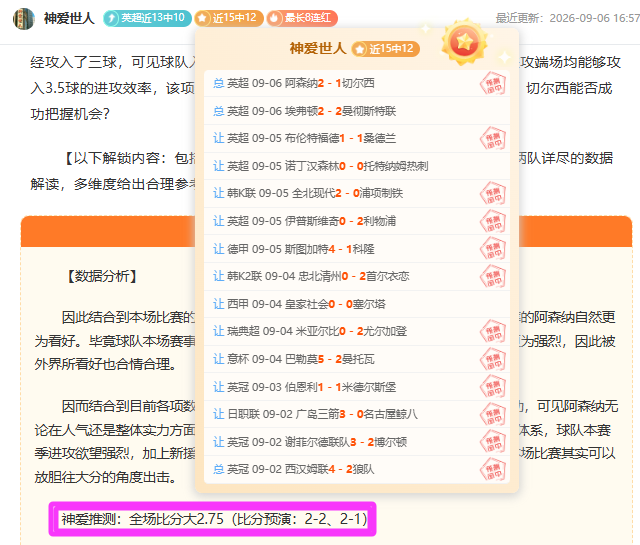Click the hit stamp on 阿森纳 vs 切尔西 row
The width and height of the screenshot is (640, 545).
[x=493, y=83]
